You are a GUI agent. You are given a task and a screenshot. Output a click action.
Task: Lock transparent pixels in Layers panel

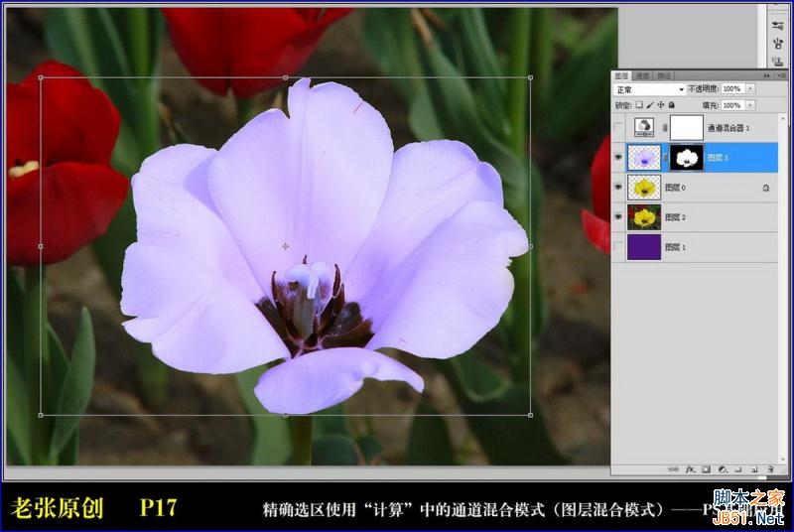coord(639,105)
